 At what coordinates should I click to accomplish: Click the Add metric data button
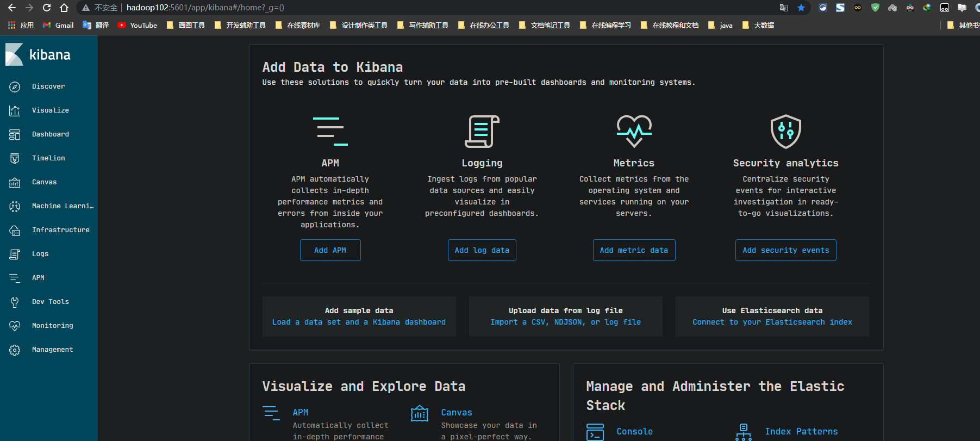(634, 250)
